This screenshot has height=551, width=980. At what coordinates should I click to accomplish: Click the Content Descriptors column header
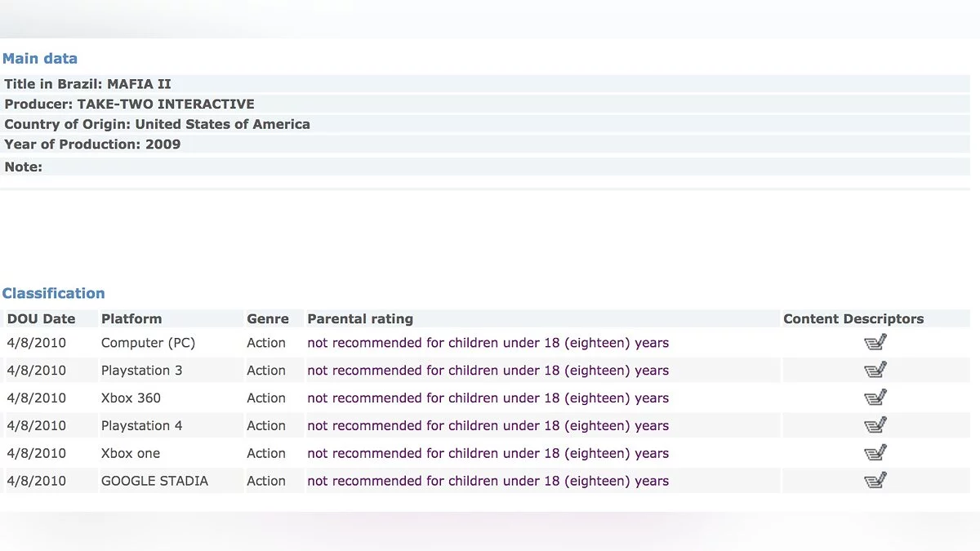(853, 319)
